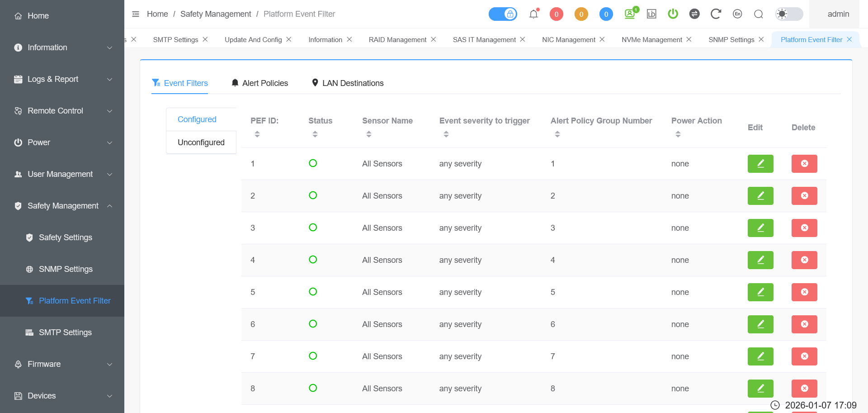Viewport: 868px width, 413px height.
Task: Click the status circle for PEF 5
Action: (x=313, y=292)
